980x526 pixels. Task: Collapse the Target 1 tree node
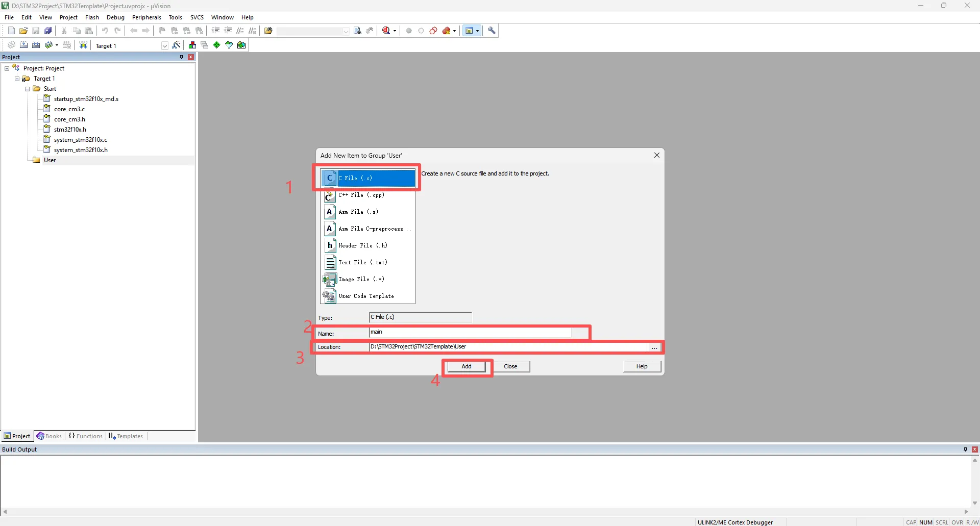click(17, 79)
